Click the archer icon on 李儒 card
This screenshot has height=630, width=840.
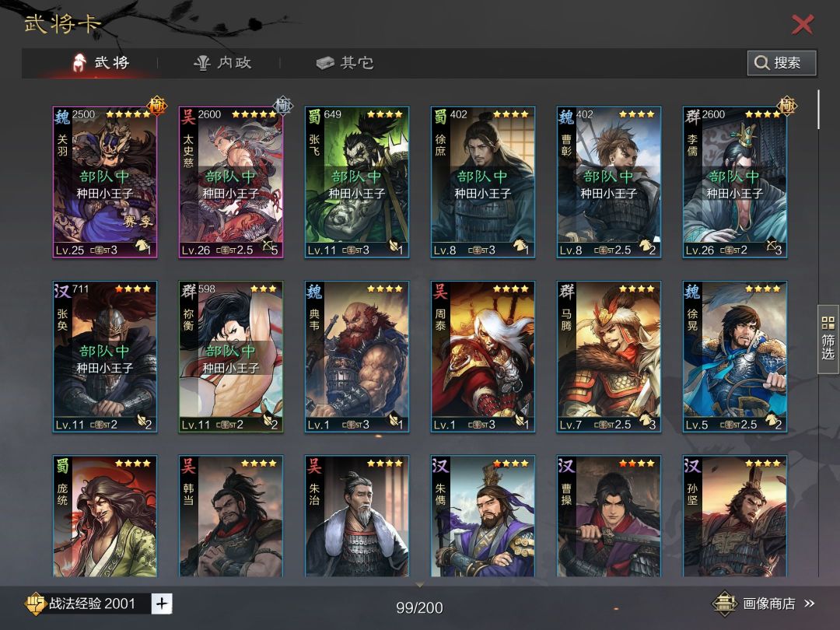[772, 246]
